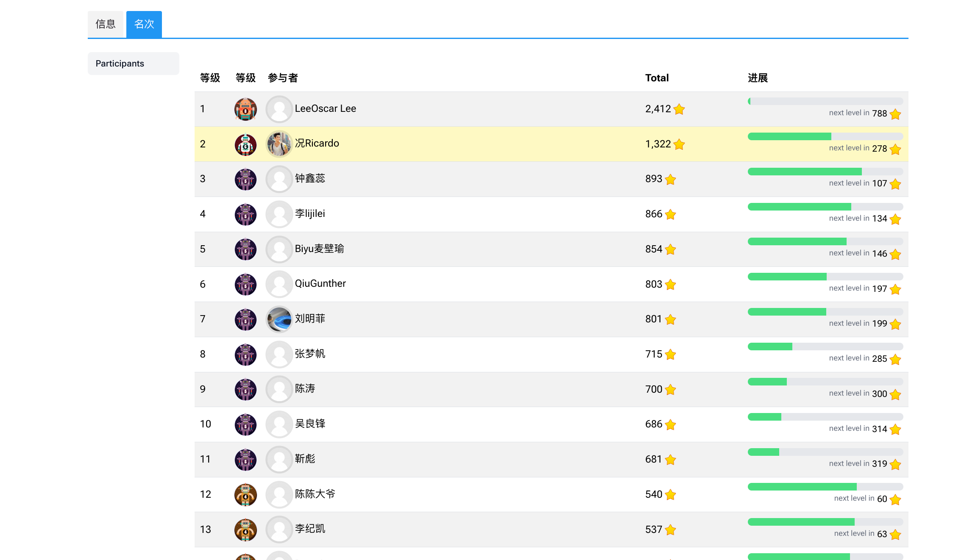
Task: Click 刘明菲's level robot badge
Action: pyautogui.click(x=245, y=319)
